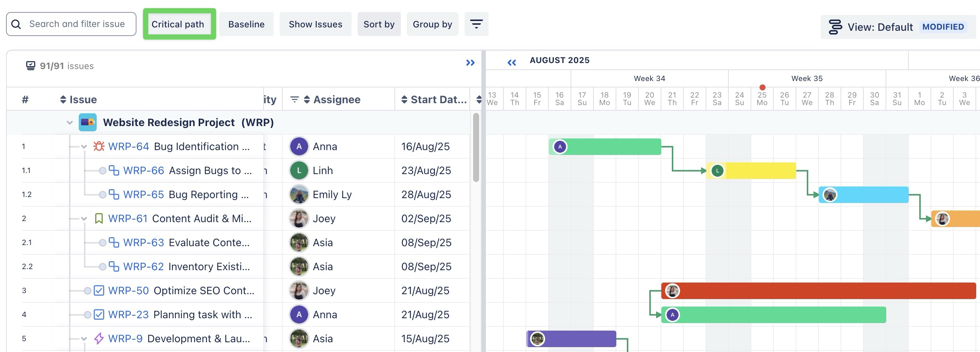Viewport: 980px width, 352px height.
Task: Toggle the Critical path option
Action: (178, 24)
